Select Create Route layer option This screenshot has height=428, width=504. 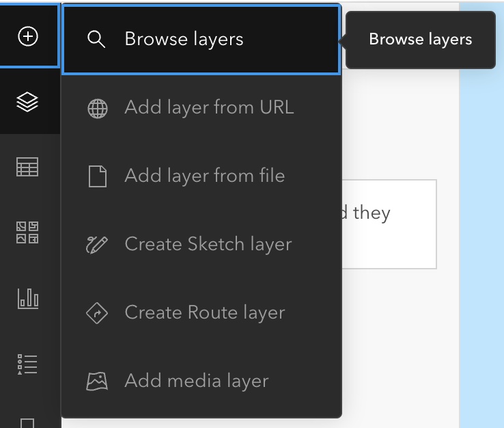(204, 312)
